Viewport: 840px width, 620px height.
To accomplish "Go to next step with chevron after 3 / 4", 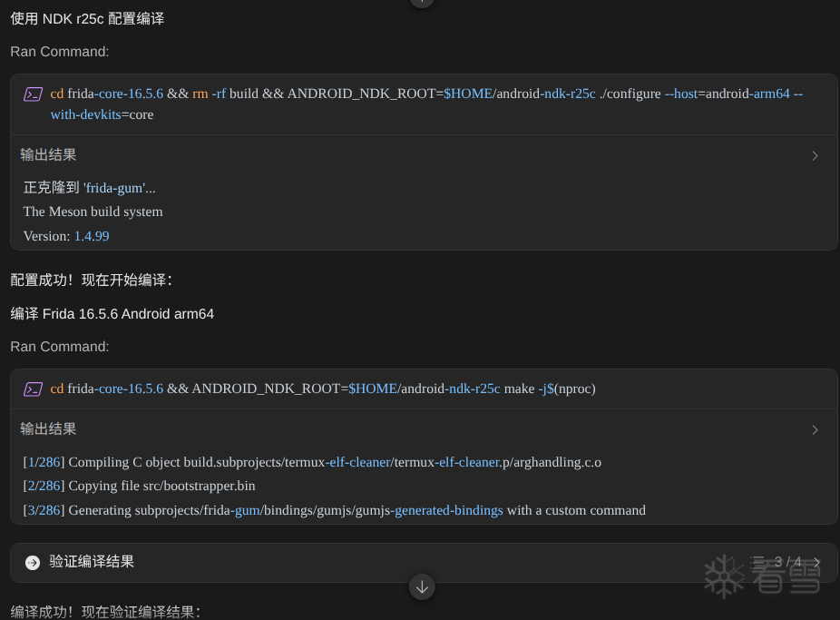I will (817, 562).
